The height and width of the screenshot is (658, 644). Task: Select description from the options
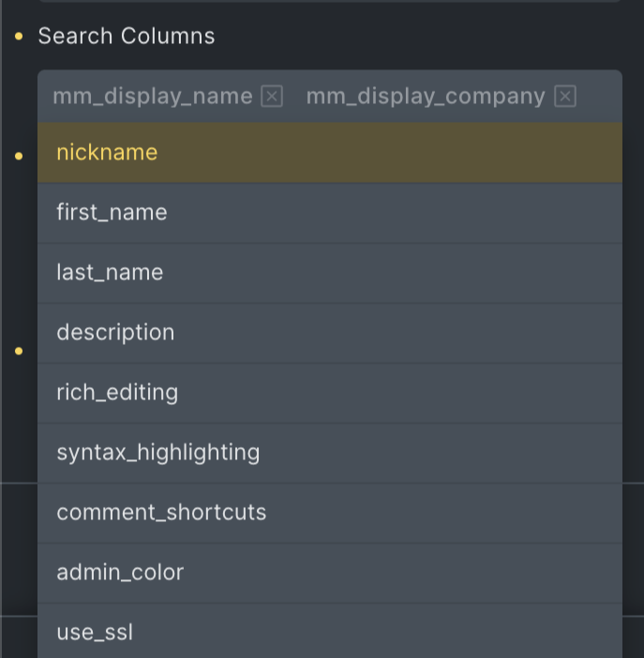pyautogui.click(x=115, y=333)
